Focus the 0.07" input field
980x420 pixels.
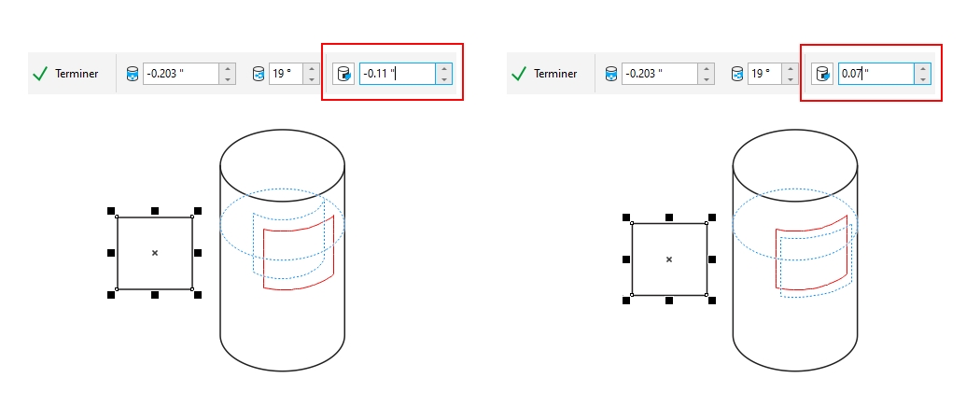tap(875, 74)
